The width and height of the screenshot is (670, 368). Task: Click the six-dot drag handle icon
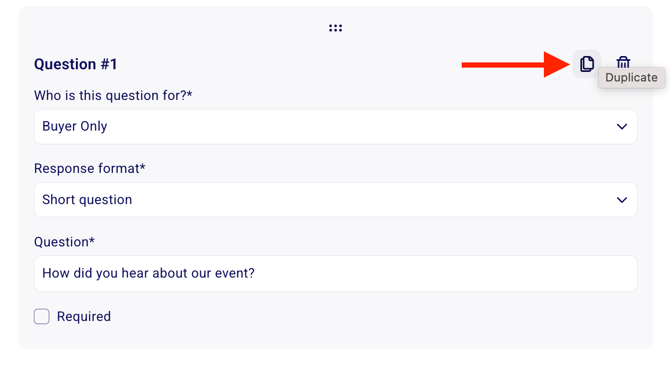click(335, 28)
